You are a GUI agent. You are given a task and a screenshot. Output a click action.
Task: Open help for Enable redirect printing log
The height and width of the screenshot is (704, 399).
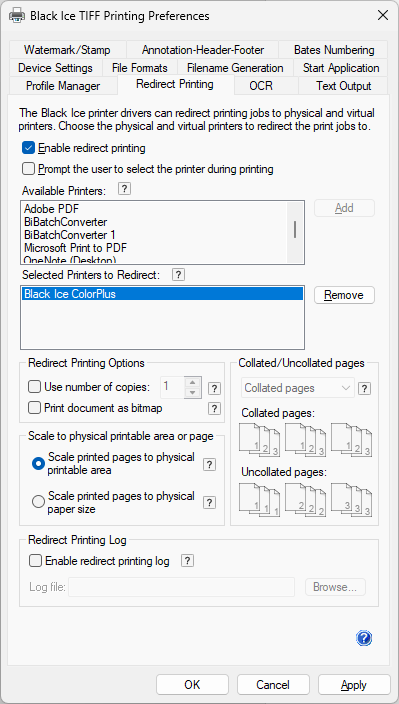tap(188, 560)
